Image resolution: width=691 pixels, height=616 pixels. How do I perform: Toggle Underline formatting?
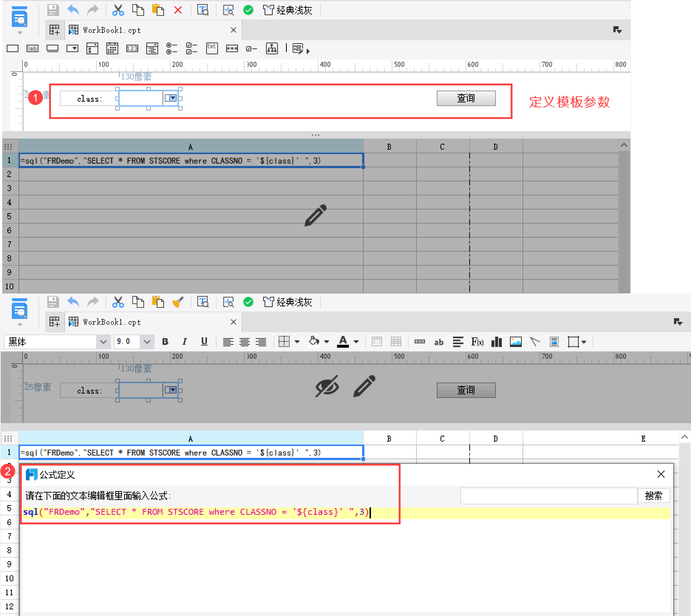[x=204, y=342]
